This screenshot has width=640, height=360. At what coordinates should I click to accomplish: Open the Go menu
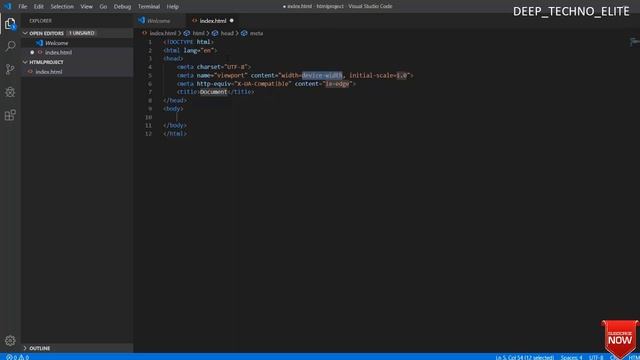[103, 7]
